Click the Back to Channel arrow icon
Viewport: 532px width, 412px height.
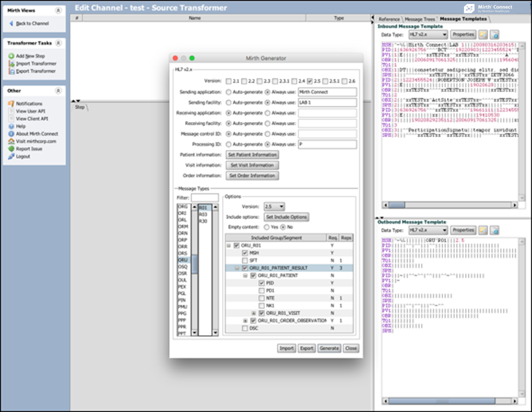(x=12, y=24)
